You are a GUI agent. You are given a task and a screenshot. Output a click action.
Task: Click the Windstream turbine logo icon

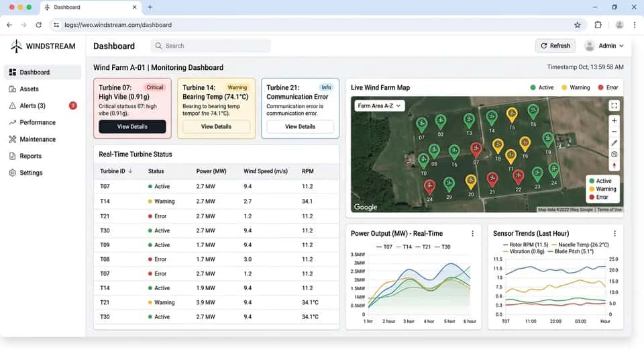(16, 46)
